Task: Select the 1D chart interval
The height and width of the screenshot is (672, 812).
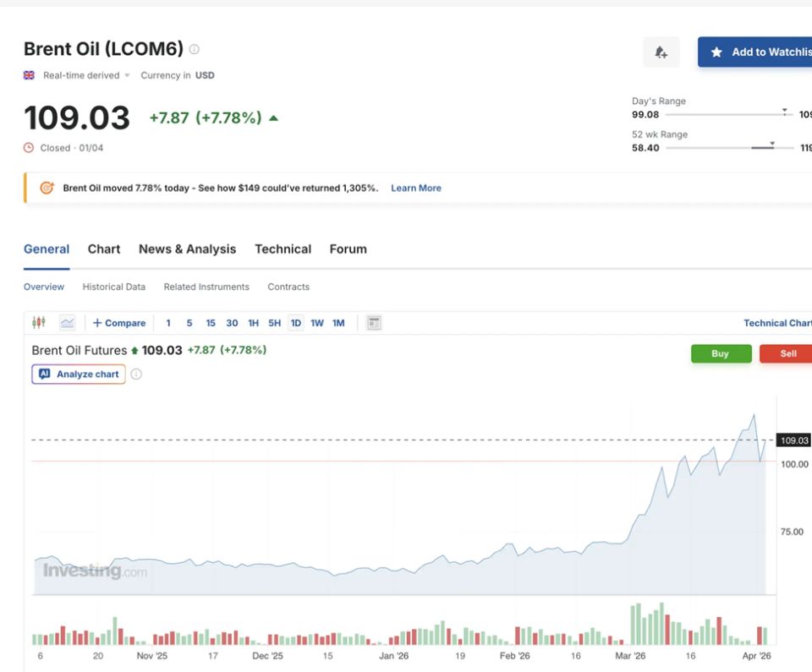Action: [x=296, y=323]
